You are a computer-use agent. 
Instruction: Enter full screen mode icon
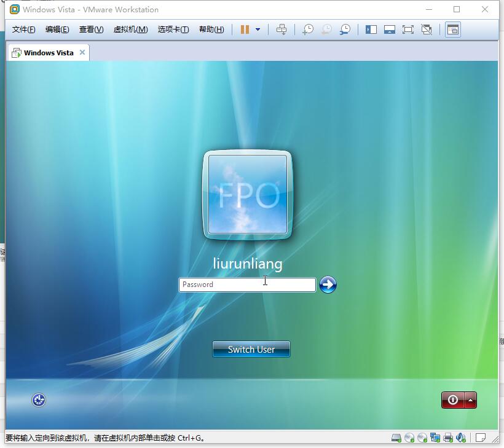408,29
